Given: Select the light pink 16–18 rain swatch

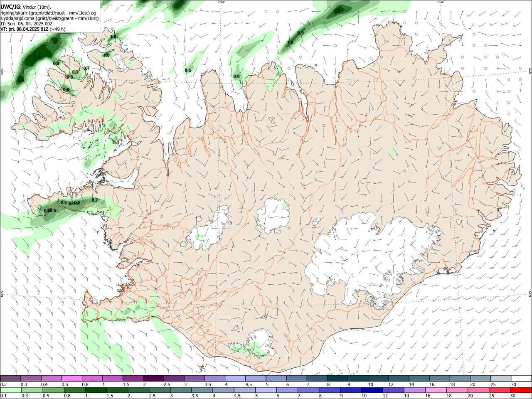Looking at the screenshot, I should tap(436, 390).
